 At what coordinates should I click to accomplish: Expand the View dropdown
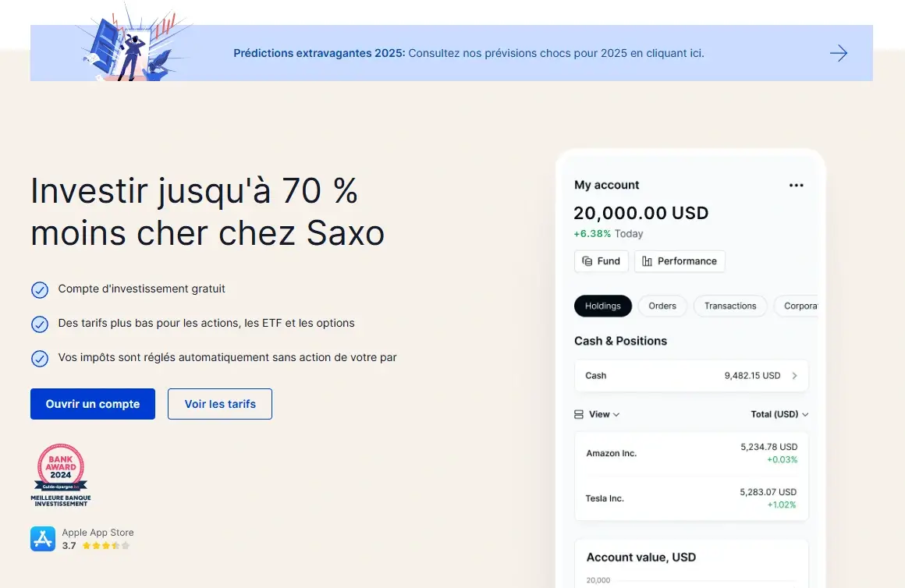tap(605, 414)
